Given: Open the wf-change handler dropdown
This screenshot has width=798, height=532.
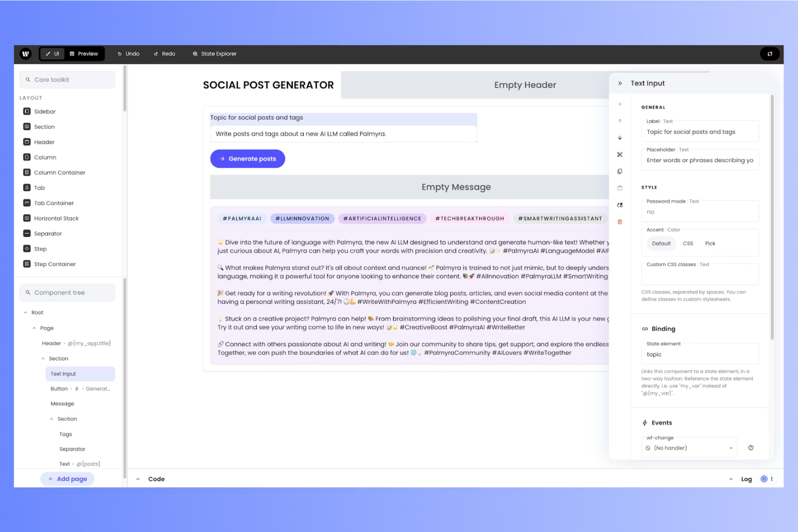Looking at the screenshot, I should point(689,447).
